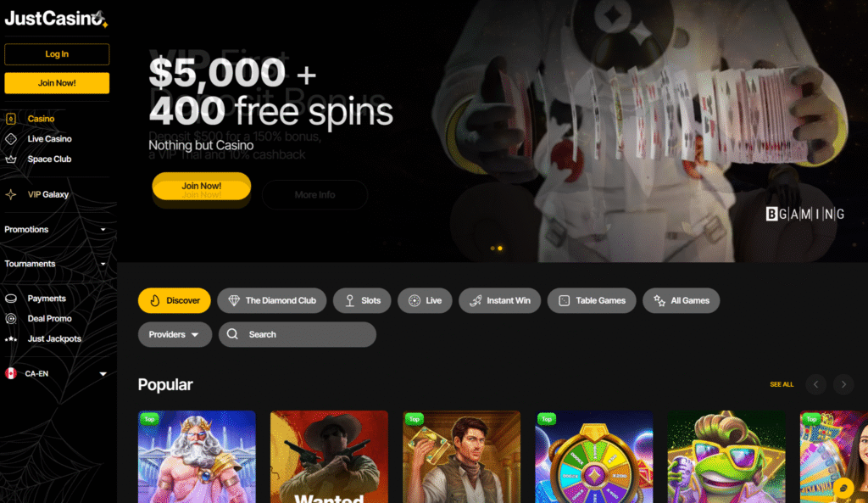Follow the SEE ALL link in Popular

[782, 384]
